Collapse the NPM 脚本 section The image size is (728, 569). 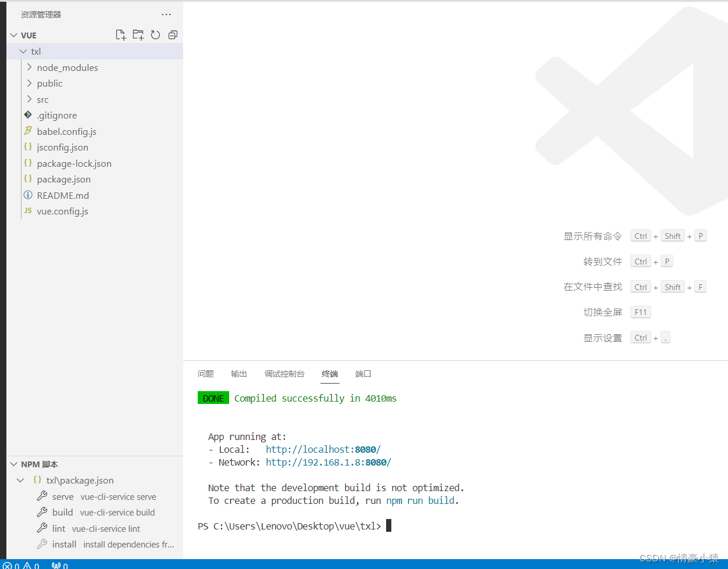tap(13, 464)
